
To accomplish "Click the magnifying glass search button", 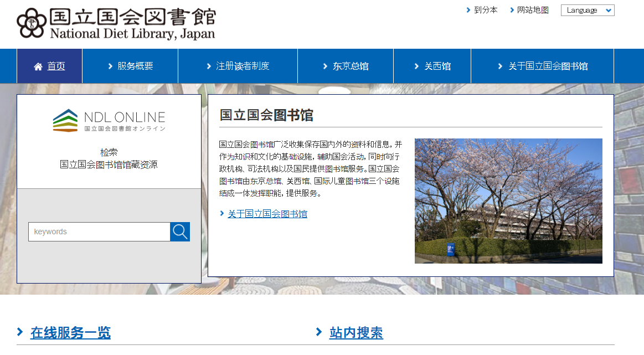I will (180, 231).
